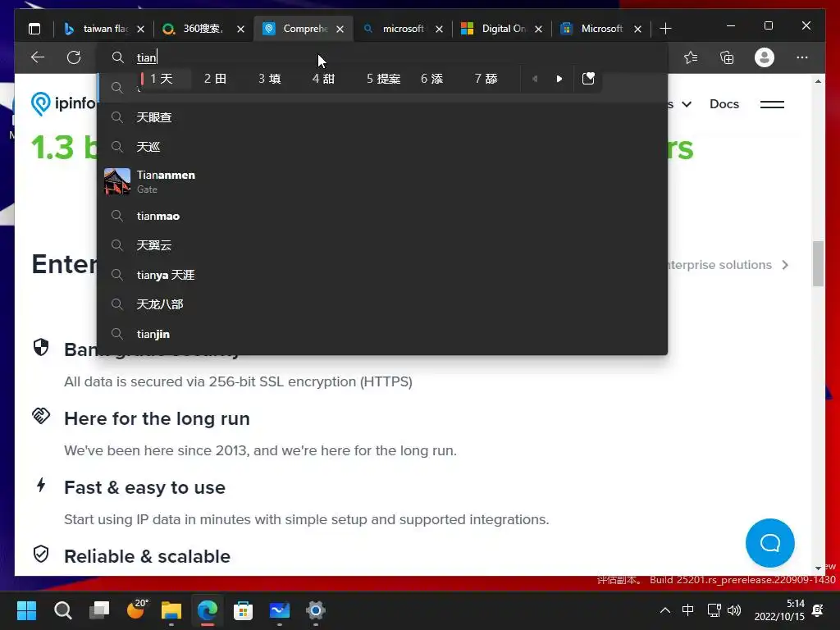Go back to the previous page
The height and width of the screenshot is (630, 840).
pyautogui.click(x=38, y=57)
